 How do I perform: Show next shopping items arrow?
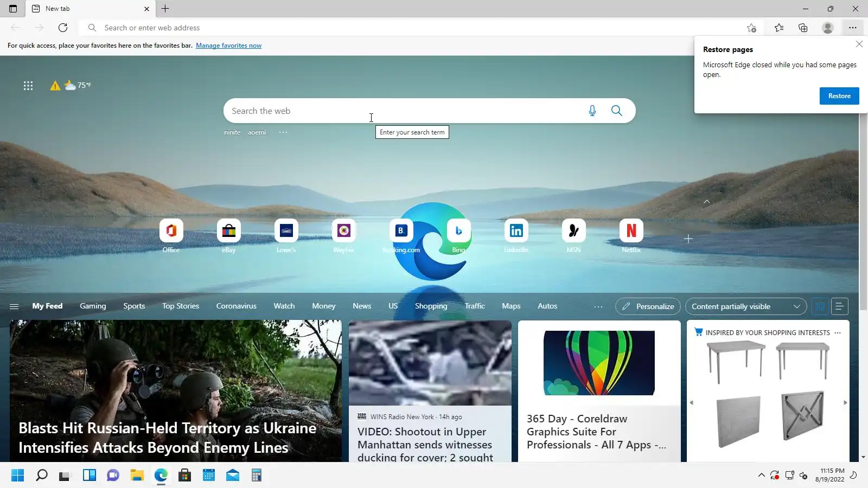(x=845, y=402)
